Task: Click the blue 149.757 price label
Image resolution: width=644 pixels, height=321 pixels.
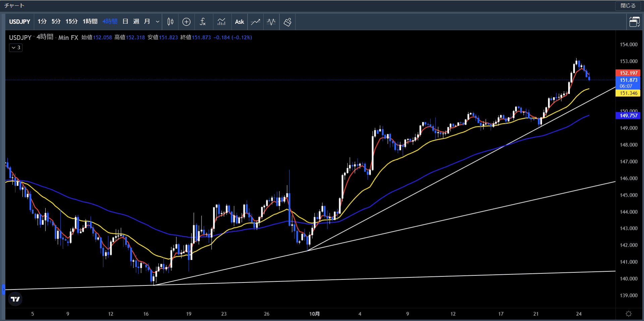Action: point(628,116)
